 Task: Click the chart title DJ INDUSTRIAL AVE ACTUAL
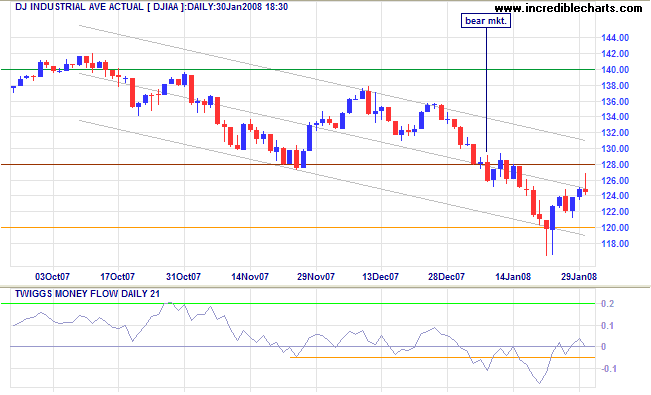(79, 7)
